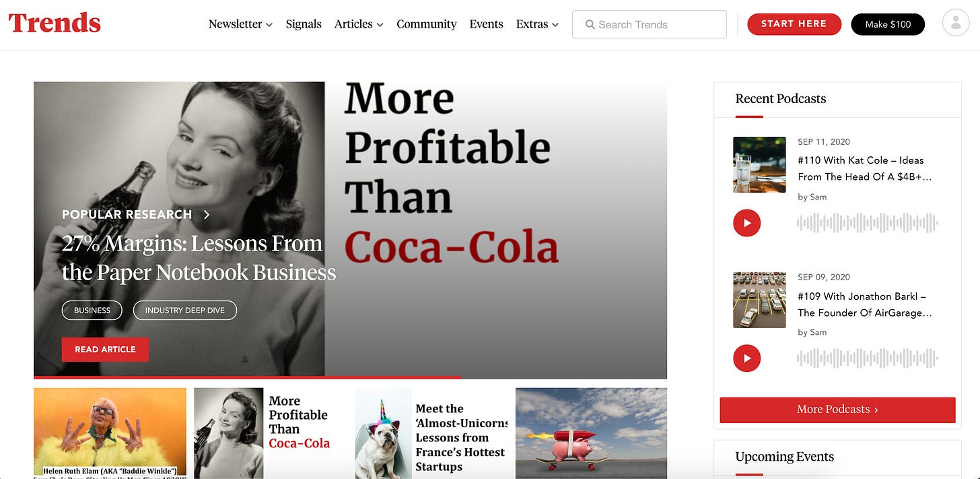
Task: Click the Recent Podcasts heading
Action: [781, 98]
